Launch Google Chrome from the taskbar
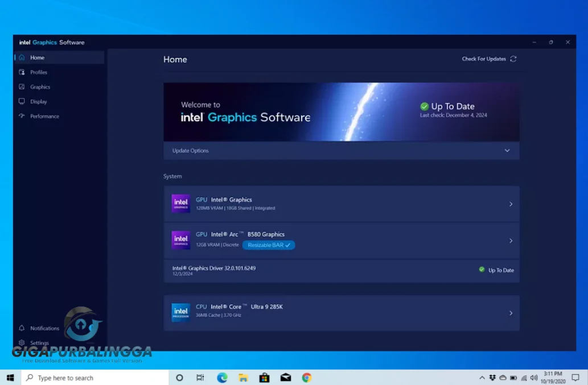 (307, 378)
